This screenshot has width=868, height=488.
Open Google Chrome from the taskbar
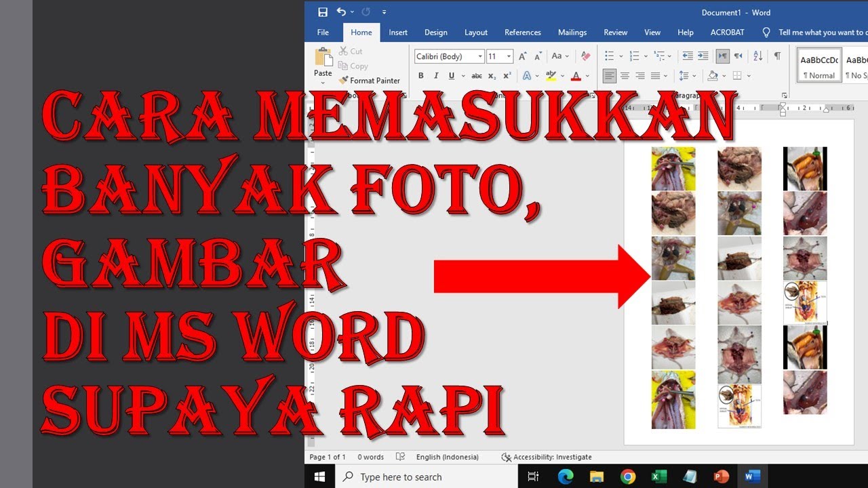627,476
